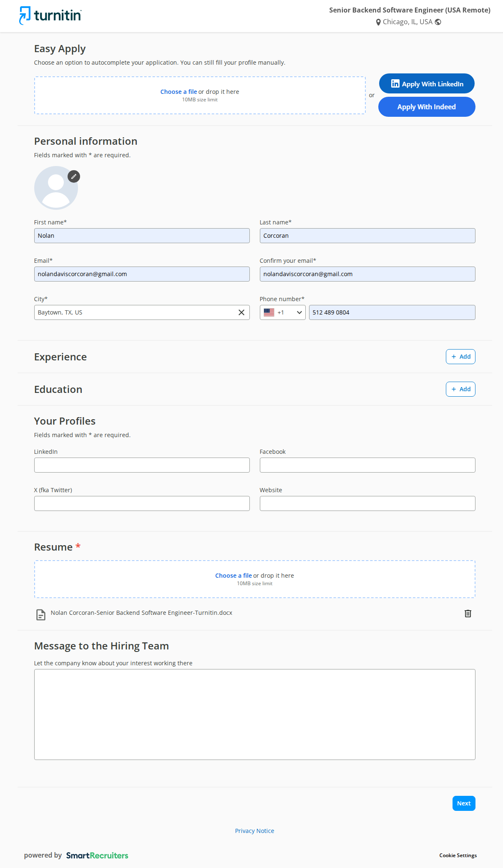
Task: Apply With LinkedIn button
Action: pos(426,84)
